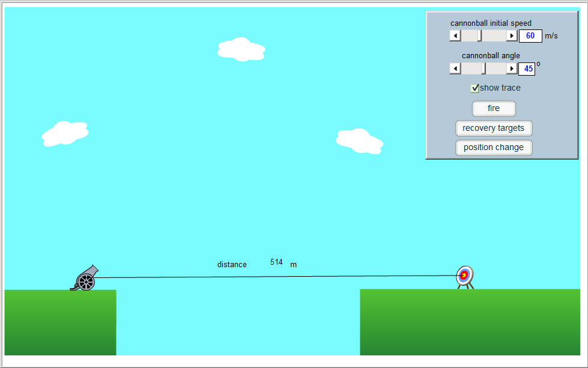The width and height of the screenshot is (588, 368).
Task: Click the cloud near the top center
Action: pos(240,50)
